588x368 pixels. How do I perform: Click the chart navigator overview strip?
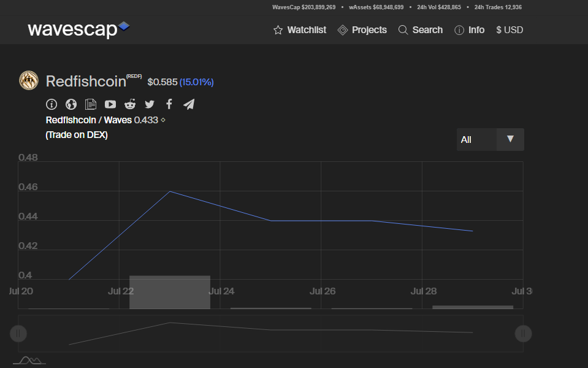(x=270, y=334)
